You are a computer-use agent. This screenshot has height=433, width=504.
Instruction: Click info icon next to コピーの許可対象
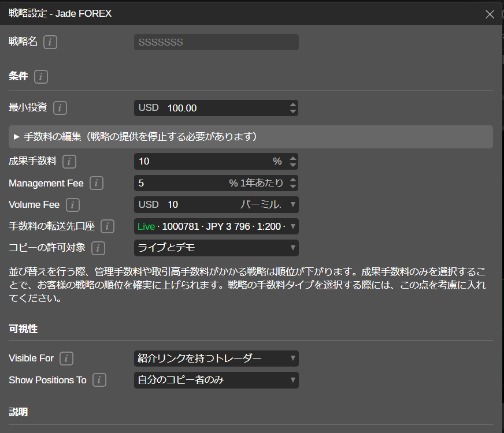(x=98, y=248)
